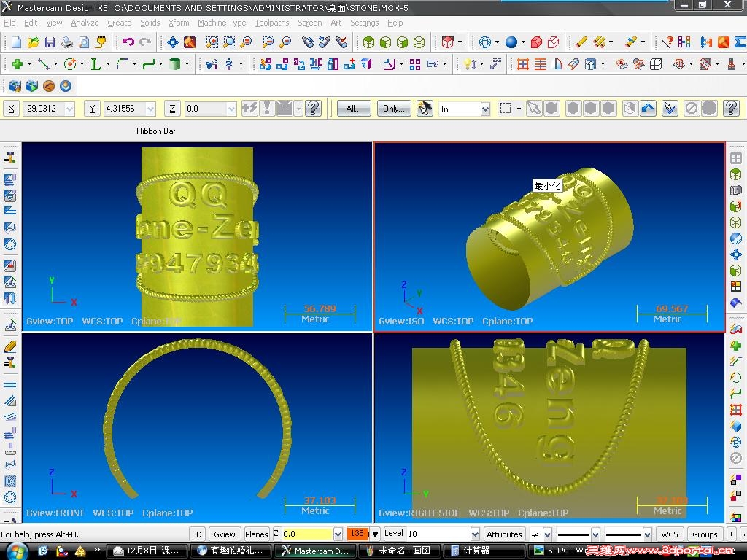Toggle the 3D construction mode button
The width and height of the screenshot is (747, 560).
[x=197, y=534]
